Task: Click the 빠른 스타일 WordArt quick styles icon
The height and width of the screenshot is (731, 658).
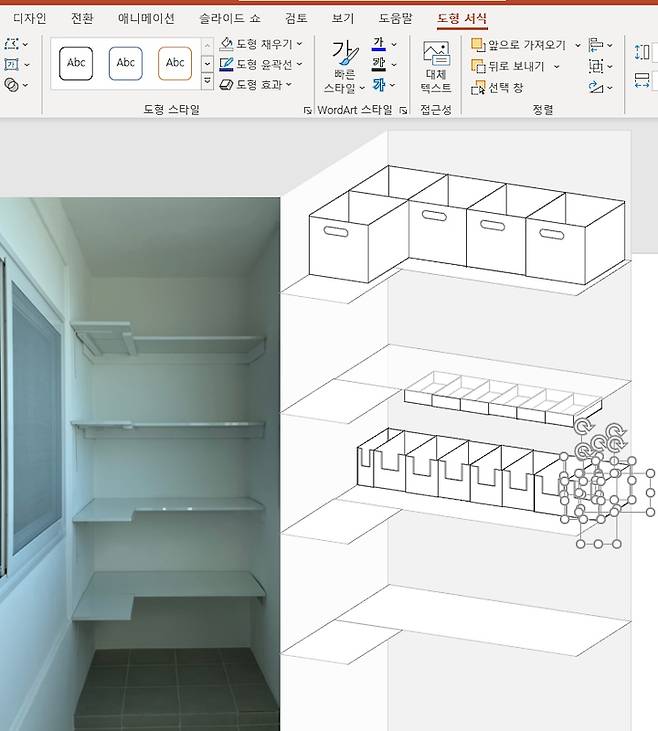Action: click(x=345, y=67)
